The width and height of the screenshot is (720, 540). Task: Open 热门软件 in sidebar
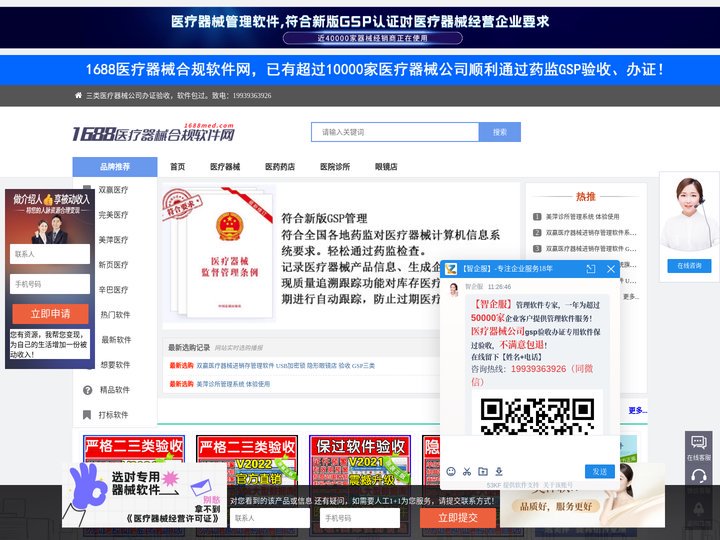coord(115,315)
